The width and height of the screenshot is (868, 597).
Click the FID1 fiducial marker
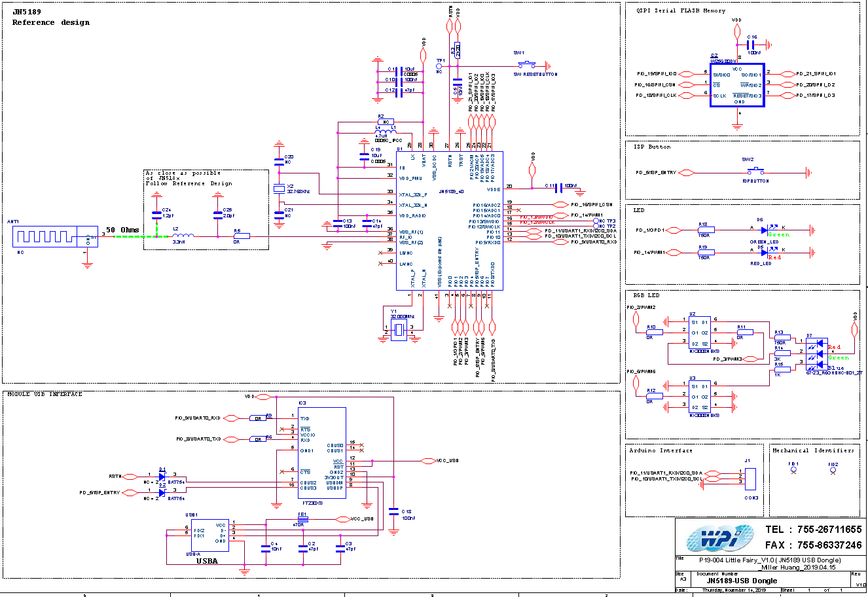793,469
